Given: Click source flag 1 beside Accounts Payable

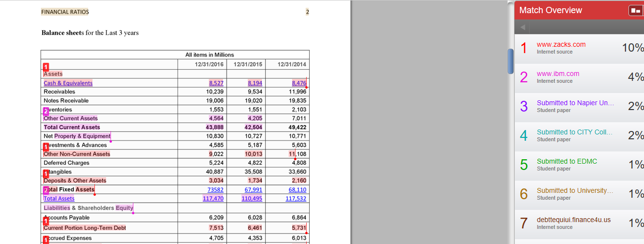Looking at the screenshot, I should [46, 221].
